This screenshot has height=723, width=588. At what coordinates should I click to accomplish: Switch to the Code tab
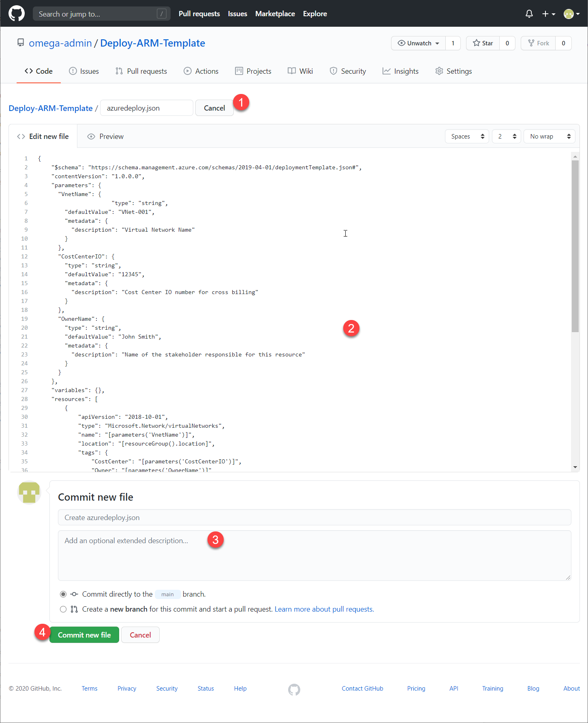click(38, 71)
